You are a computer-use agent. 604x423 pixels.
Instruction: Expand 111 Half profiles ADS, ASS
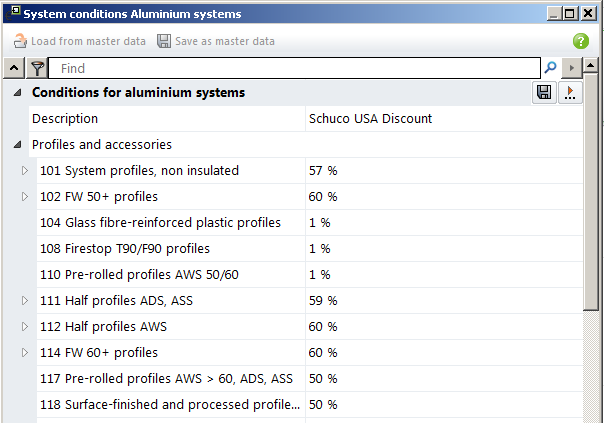coord(25,301)
